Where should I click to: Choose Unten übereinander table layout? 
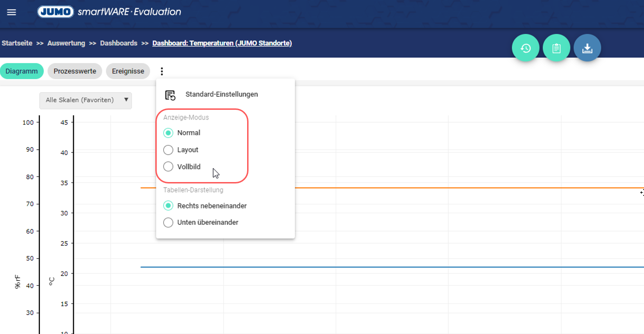point(168,223)
